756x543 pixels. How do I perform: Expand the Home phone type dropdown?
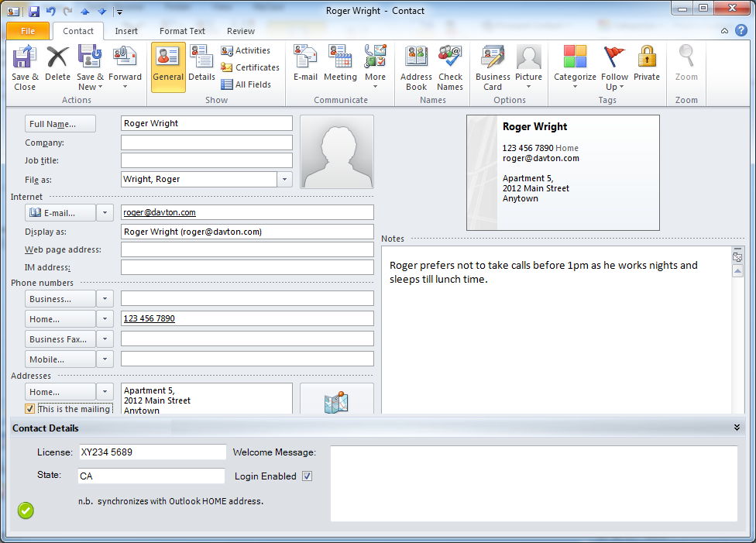click(105, 319)
